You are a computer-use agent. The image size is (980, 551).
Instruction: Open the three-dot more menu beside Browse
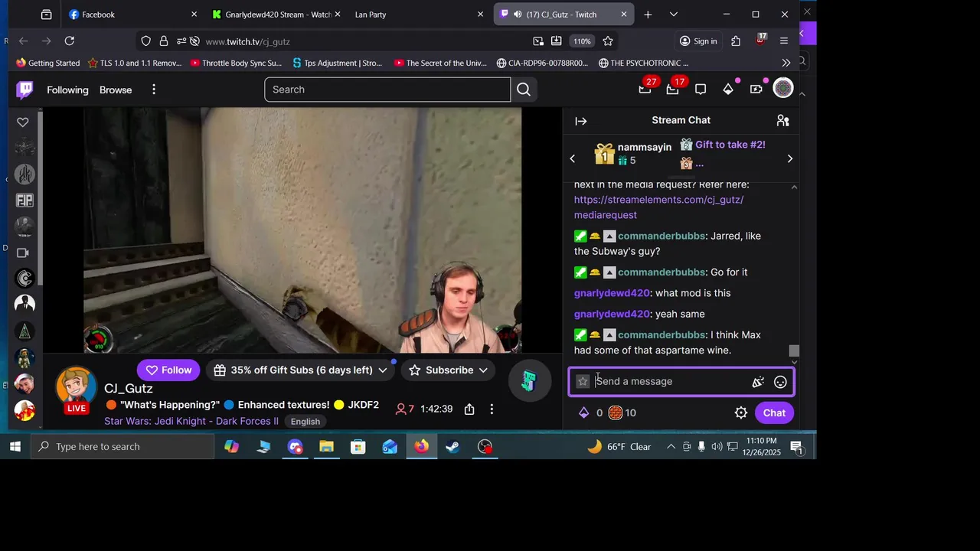click(x=154, y=90)
